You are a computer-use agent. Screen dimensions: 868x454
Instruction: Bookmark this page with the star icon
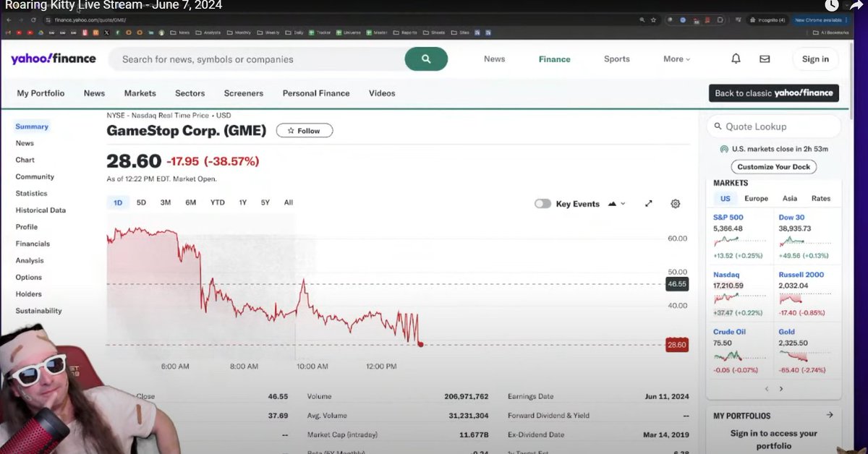point(654,20)
